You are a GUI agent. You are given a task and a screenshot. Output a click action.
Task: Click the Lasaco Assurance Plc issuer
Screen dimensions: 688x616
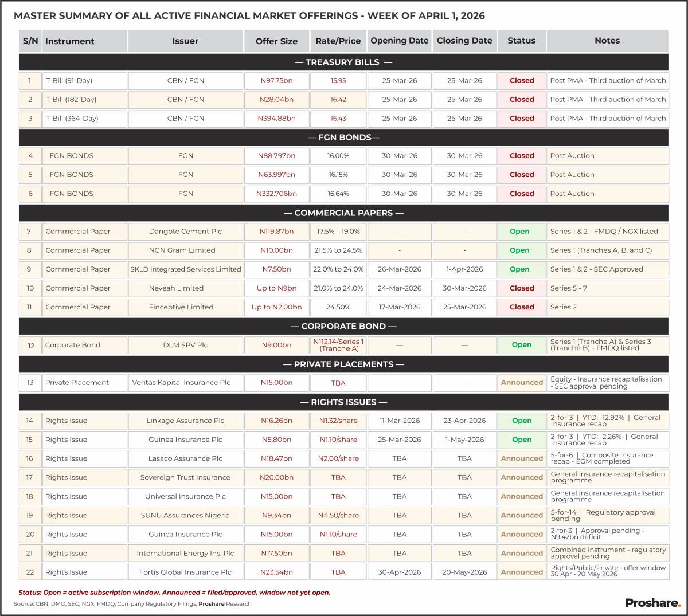tap(186, 458)
